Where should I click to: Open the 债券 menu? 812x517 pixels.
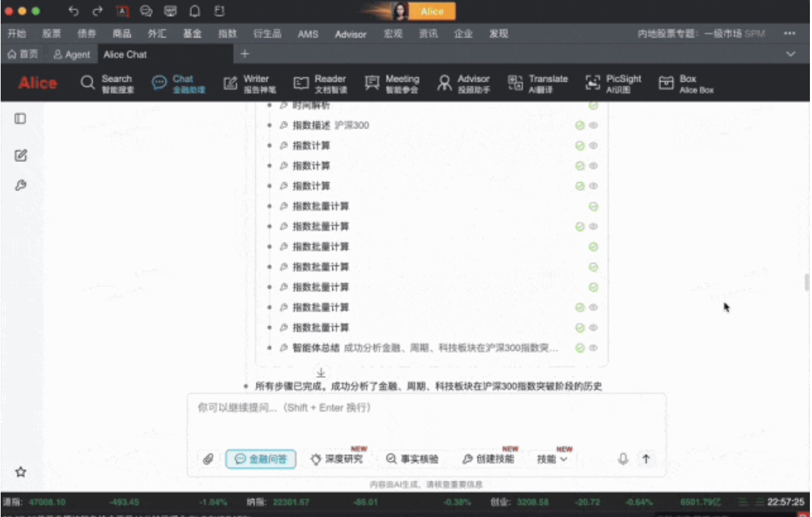pyautogui.click(x=87, y=33)
